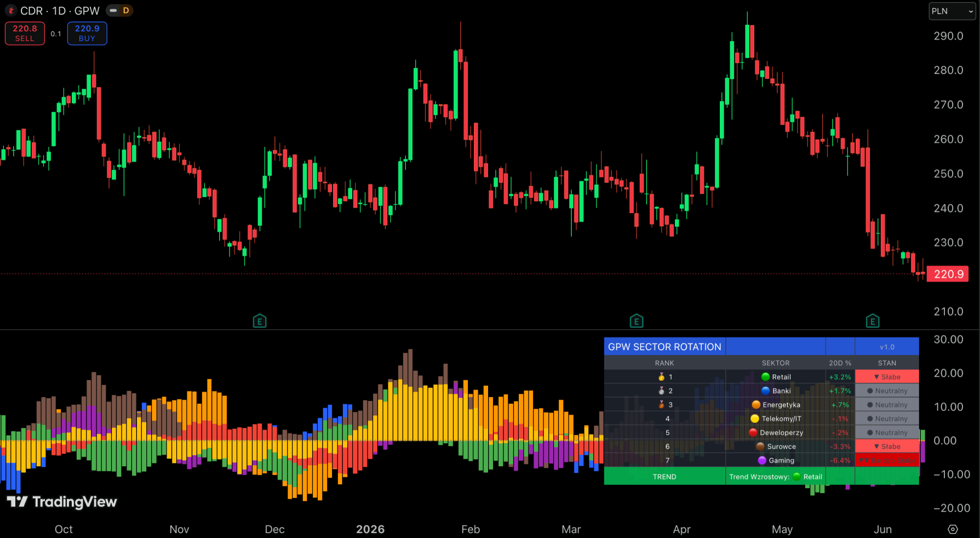The width and height of the screenshot is (980, 538).
Task: Click the Telekomy/IT sector name
Action: 781,419
